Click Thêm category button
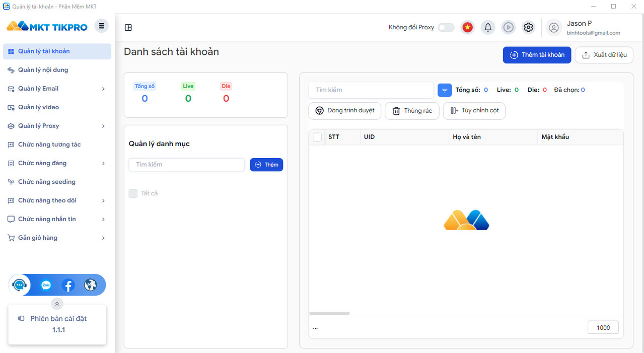 click(x=266, y=165)
